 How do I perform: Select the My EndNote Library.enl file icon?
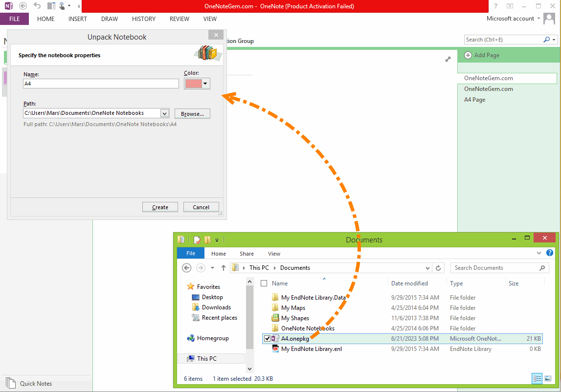pyautogui.click(x=275, y=348)
